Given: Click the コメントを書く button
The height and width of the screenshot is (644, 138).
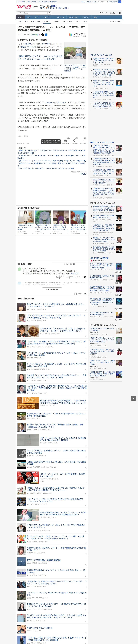Looking at the screenshot, I should (69, 264).
